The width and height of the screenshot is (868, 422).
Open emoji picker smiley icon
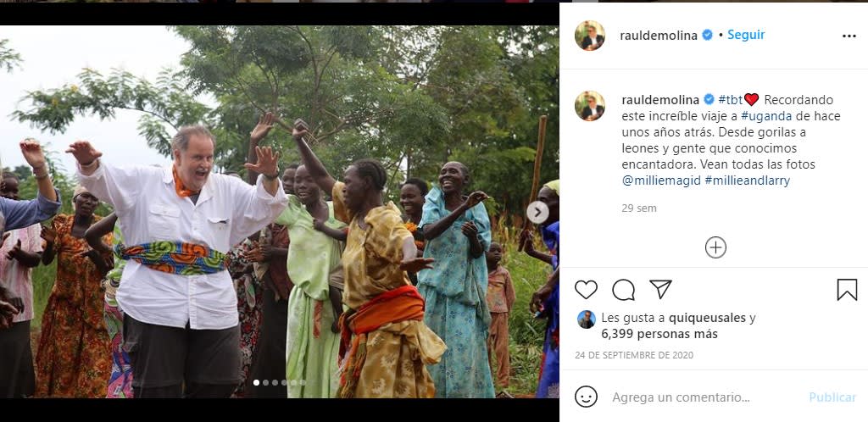coord(586,397)
